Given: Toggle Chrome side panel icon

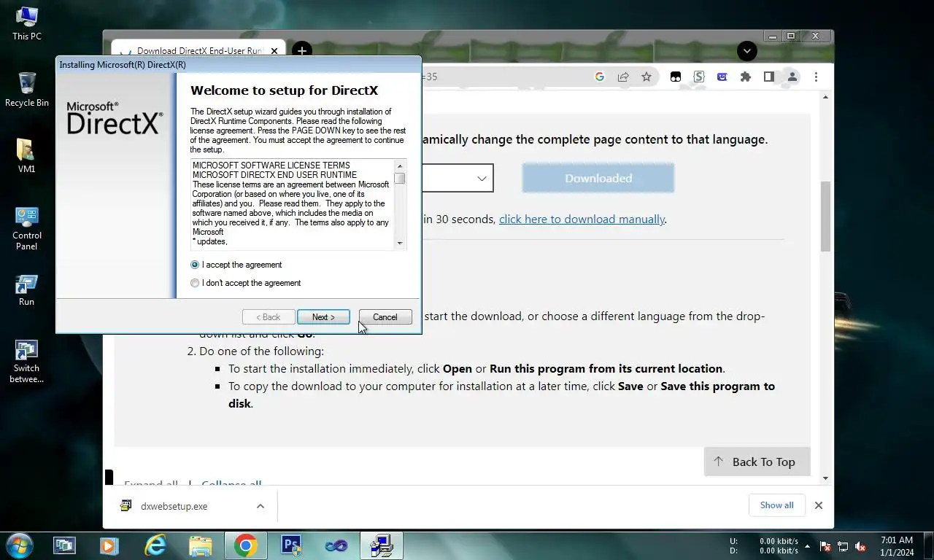Looking at the screenshot, I should coord(769,77).
